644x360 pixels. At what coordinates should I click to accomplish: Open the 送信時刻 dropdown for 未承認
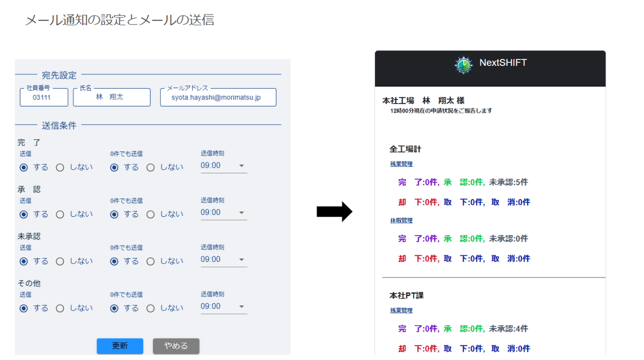coord(243,260)
